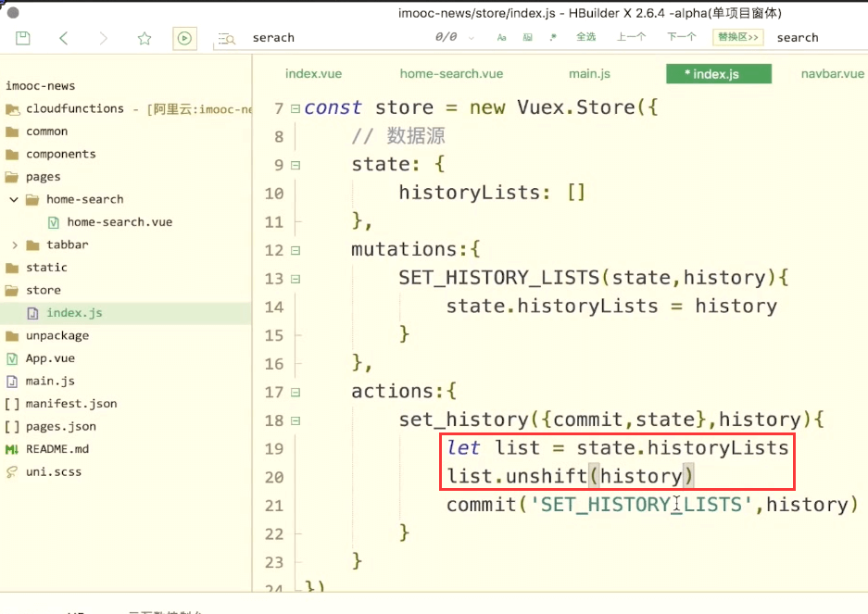
Task: Collapse the set_history fold at line 18
Action: point(296,420)
